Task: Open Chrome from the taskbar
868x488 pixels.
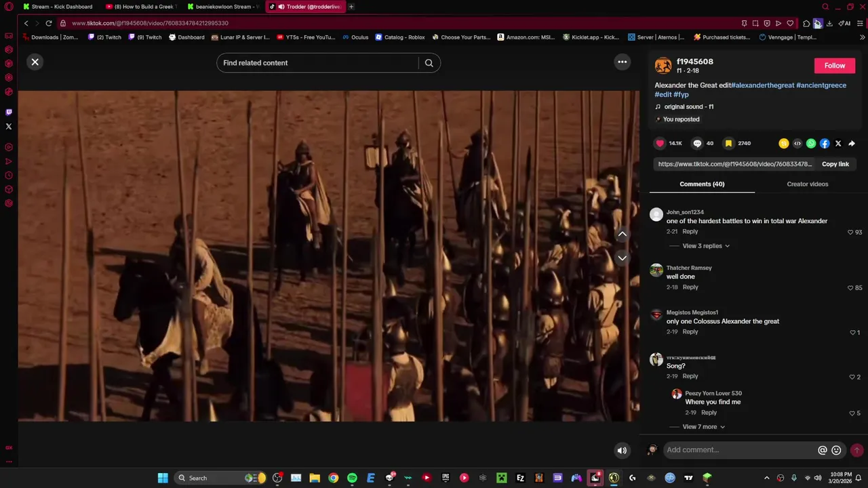Action: [x=333, y=478]
